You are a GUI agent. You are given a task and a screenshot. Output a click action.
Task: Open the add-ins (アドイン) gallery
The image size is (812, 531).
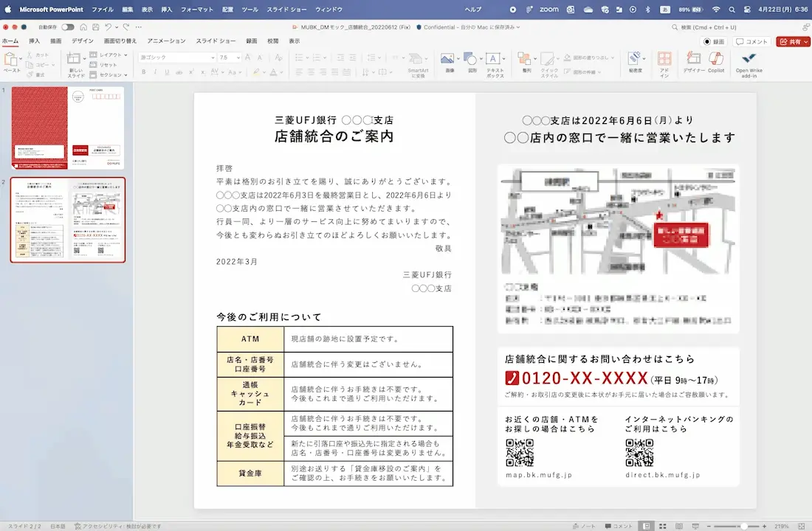click(x=664, y=65)
